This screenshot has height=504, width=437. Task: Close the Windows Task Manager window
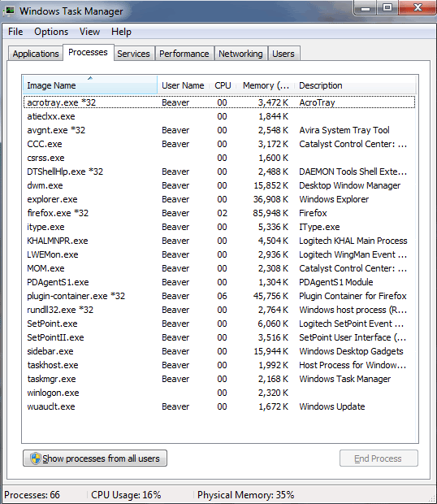click(x=418, y=7)
